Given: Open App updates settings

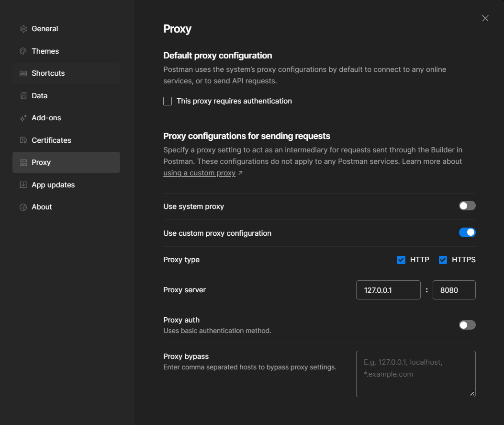Looking at the screenshot, I should [x=66, y=184].
